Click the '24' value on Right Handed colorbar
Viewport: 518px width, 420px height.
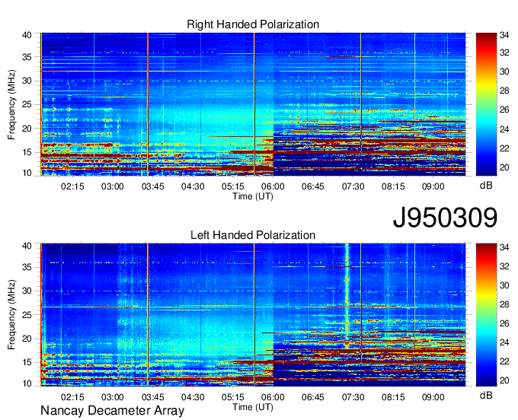pos(504,129)
